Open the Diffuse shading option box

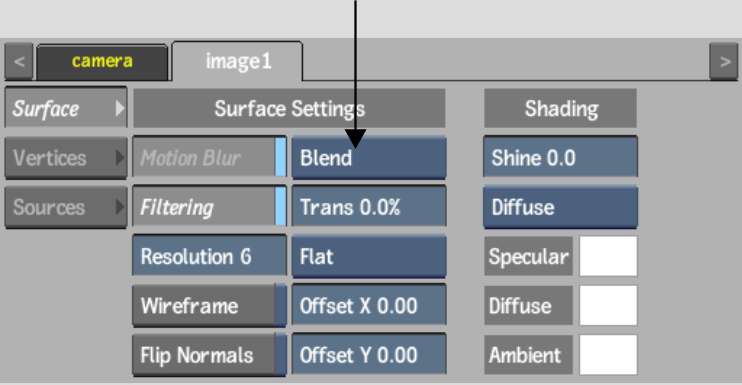click(x=560, y=207)
